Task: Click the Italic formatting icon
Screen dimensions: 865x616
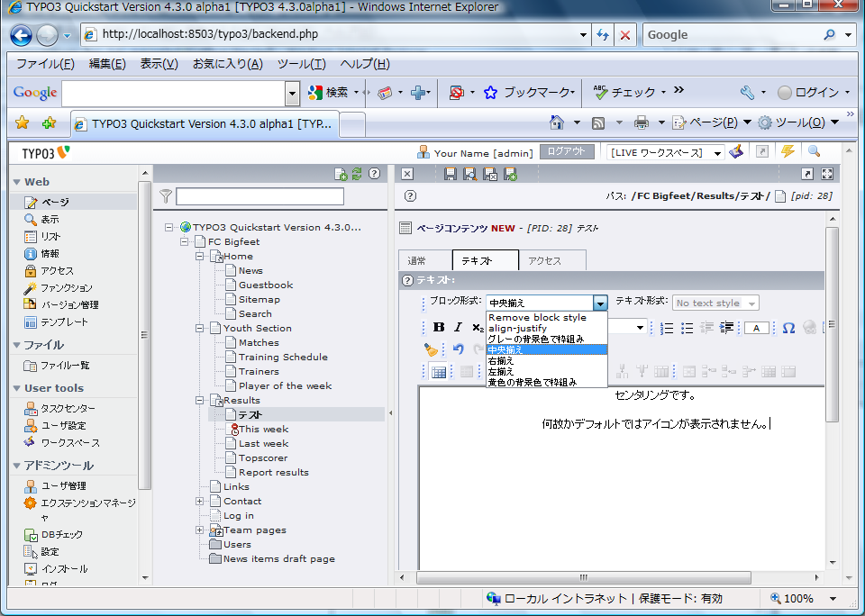Action: click(x=458, y=327)
